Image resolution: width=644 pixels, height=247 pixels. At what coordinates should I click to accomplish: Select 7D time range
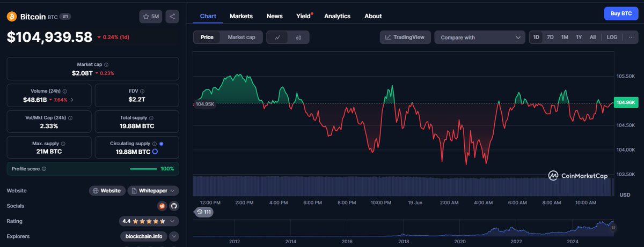(x=550, y=38)
